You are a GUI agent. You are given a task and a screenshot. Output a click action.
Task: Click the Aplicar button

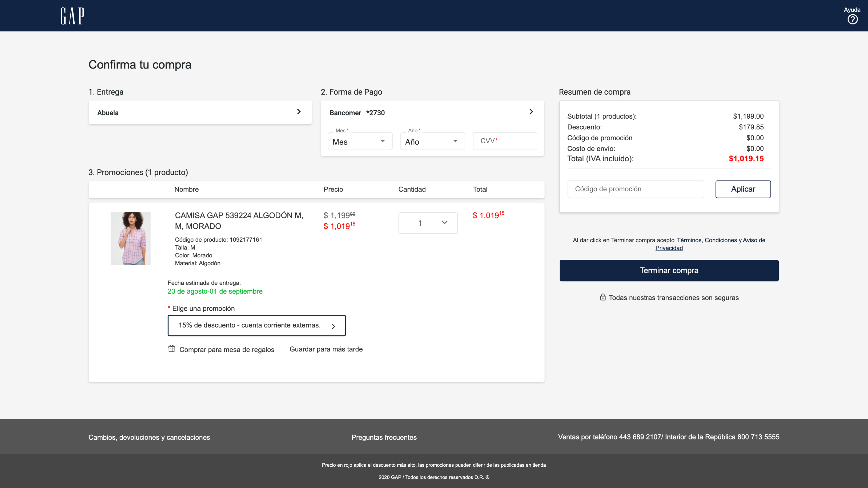click(743, 189)
